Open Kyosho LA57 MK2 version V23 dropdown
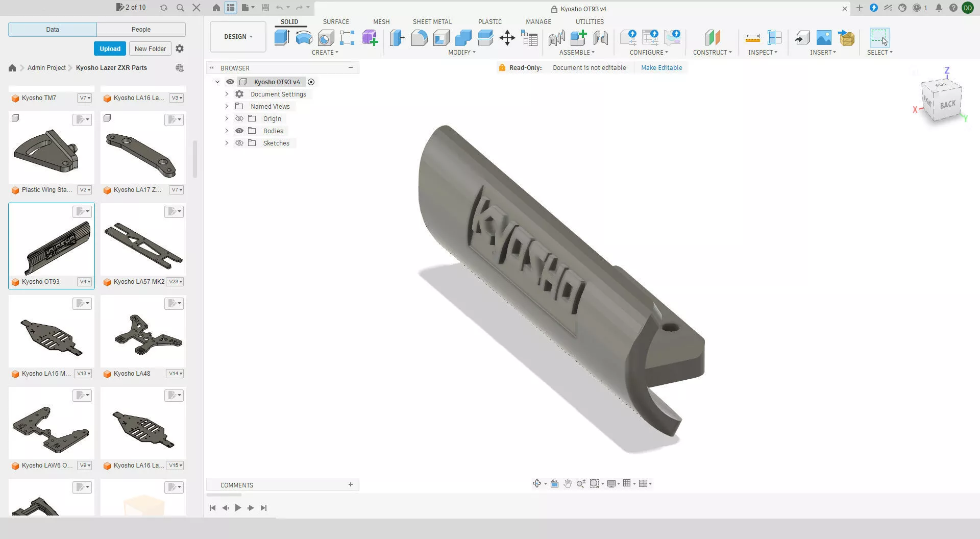Screen dimensions: 980x539 click(x=175, y=282)
